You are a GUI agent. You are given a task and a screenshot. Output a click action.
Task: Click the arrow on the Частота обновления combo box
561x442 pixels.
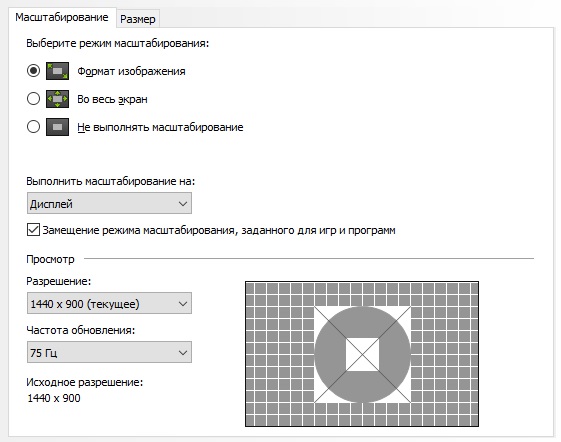point(183,353)
